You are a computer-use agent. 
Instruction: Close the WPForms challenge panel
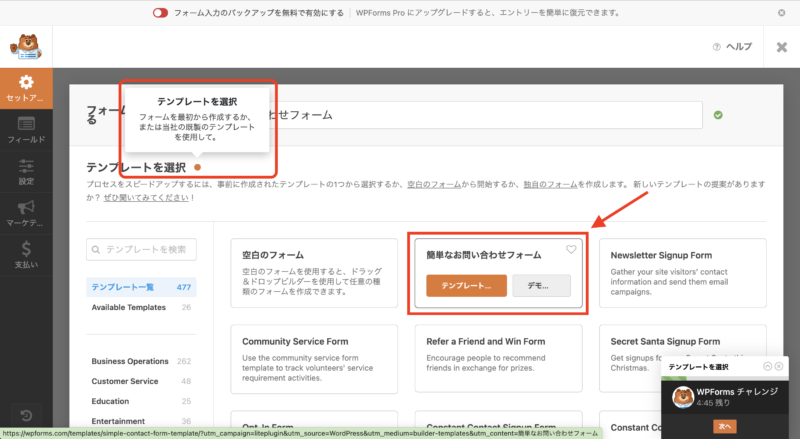tap(779, 367)
